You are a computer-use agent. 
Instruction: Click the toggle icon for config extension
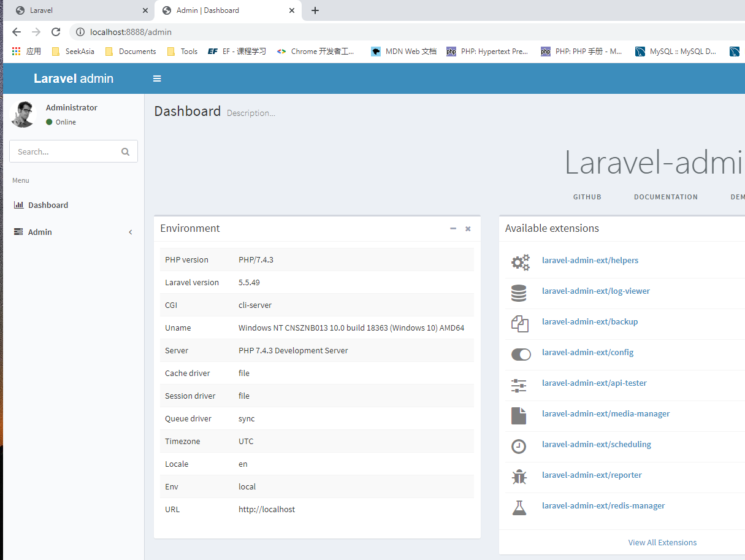tap(521, 354)
